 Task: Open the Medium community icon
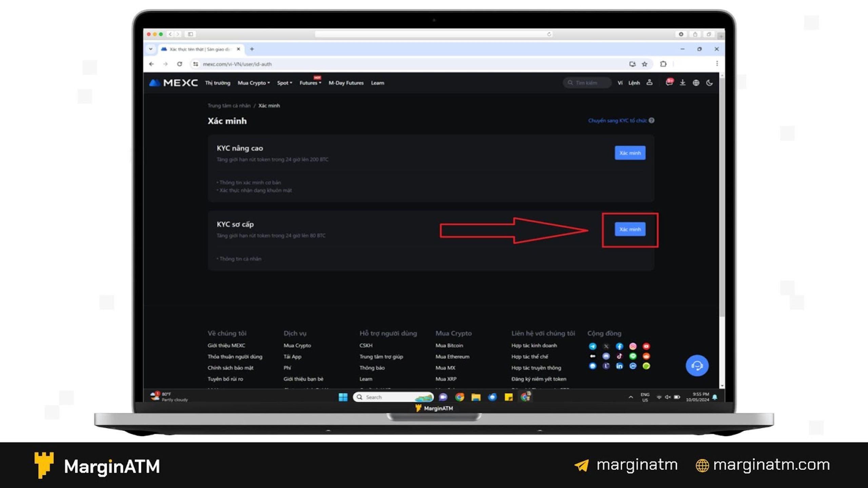(592, 356)
